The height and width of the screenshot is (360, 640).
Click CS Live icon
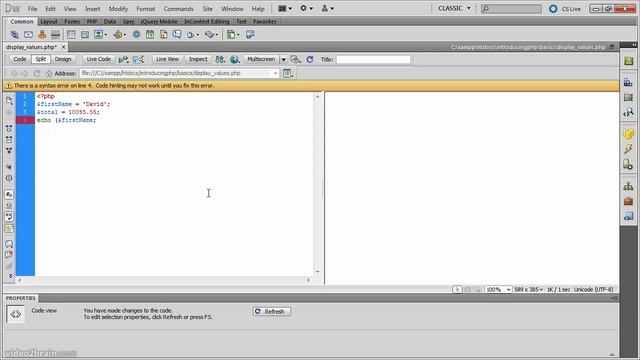click(553, 9)
